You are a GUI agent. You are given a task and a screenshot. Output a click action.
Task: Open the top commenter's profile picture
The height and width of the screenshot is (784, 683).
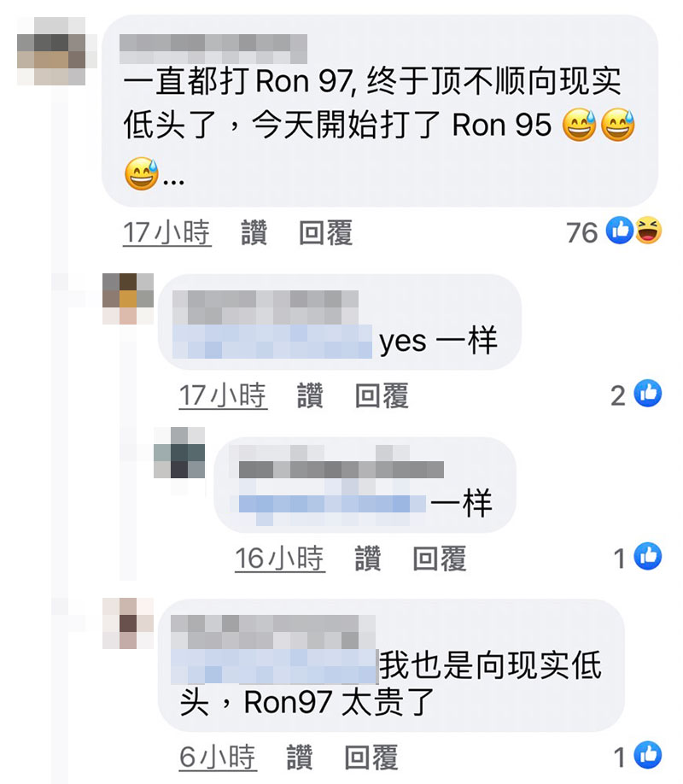[x=51, y=51]
